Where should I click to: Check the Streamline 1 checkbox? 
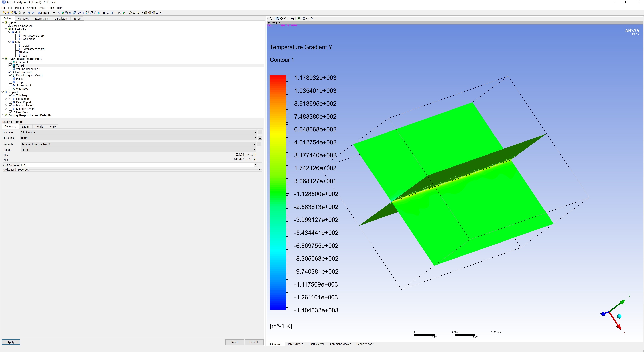tap(11, 85)
